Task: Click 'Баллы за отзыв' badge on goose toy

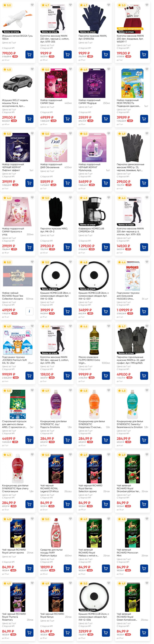Action: pos(11,32)
